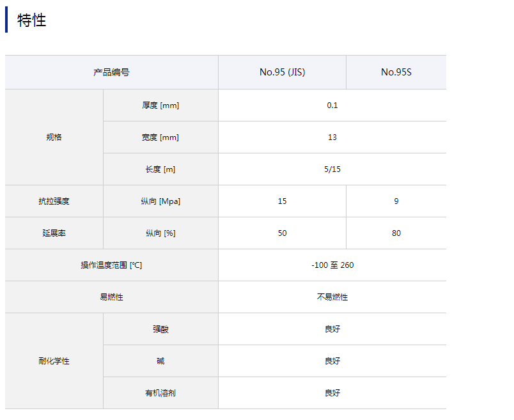The width and height of the screenshot is (514, 420).
Task: Click the 有机溶剂 label cell
Action: (x=160, y=393)
